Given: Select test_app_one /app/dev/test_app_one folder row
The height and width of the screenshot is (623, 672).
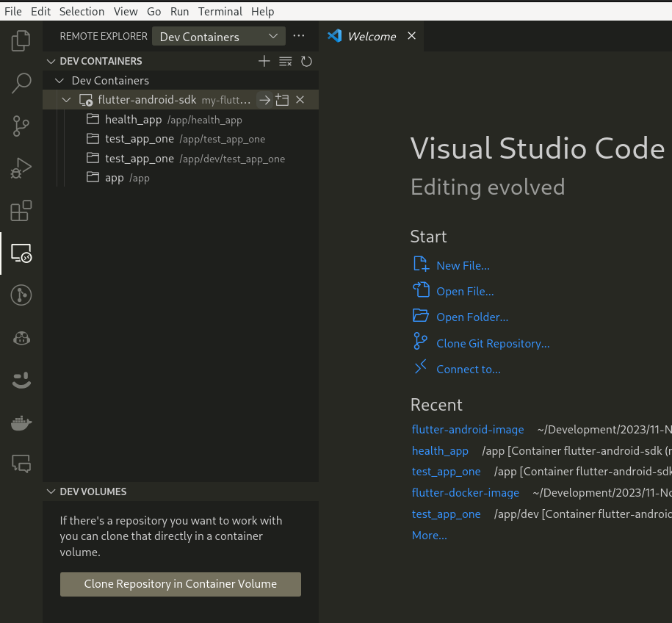Looking at the screenshot, I should click(x=181, y=159).
